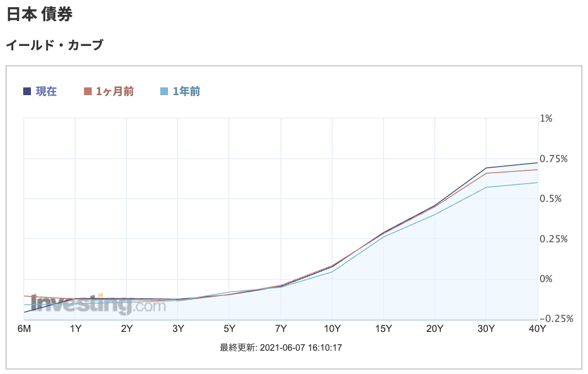This screenshot has width=588, height=374.
Task: Click the 0% y-axis label
Action: [x=546, y=279]
